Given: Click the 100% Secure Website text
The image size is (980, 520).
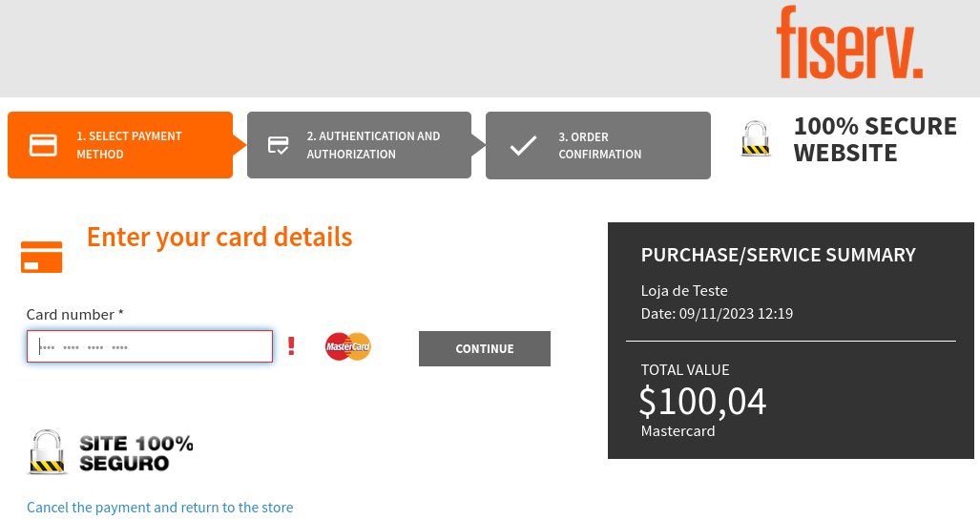Looking at the screenshot, I should [x=875, y=139].
